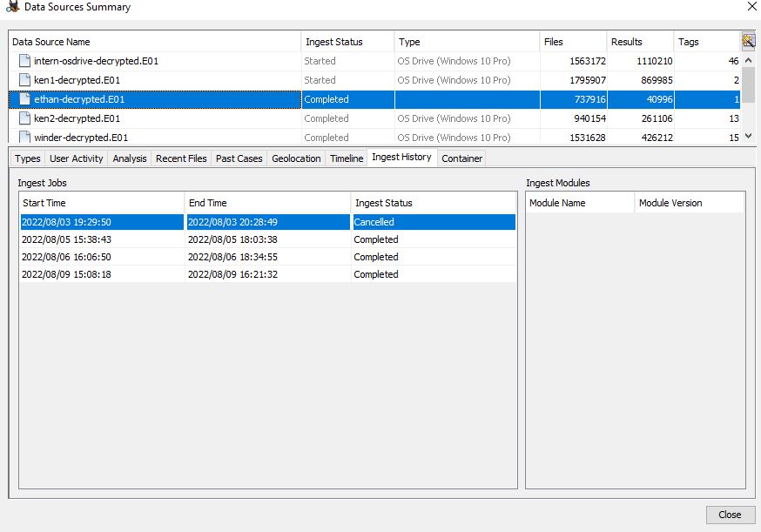Open the table column customization wand icon
This screenshot has height=532, width=761.
pos(748,41)
